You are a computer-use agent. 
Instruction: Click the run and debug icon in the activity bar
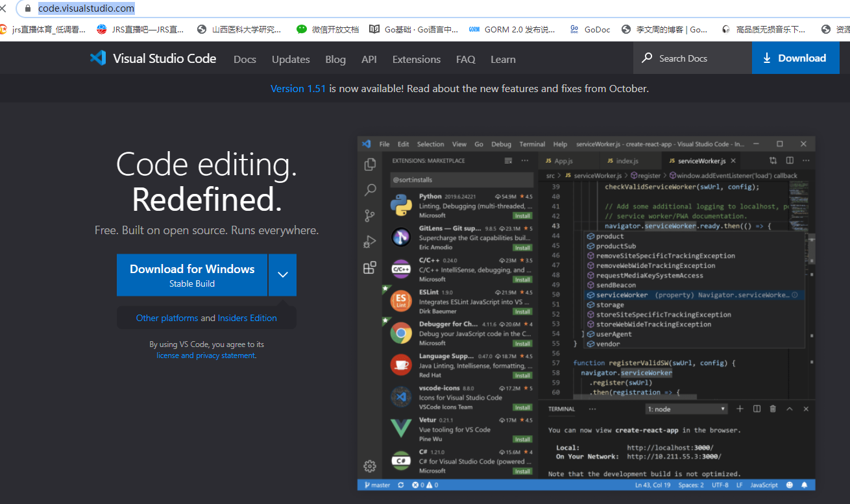pos(370,242)
